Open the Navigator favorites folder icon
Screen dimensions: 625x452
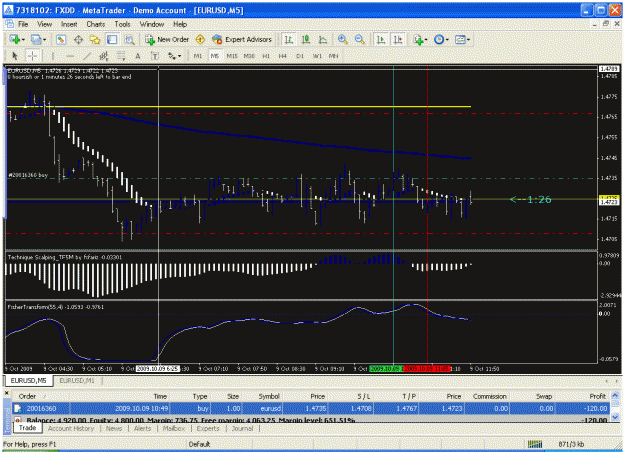pos(95,39)
